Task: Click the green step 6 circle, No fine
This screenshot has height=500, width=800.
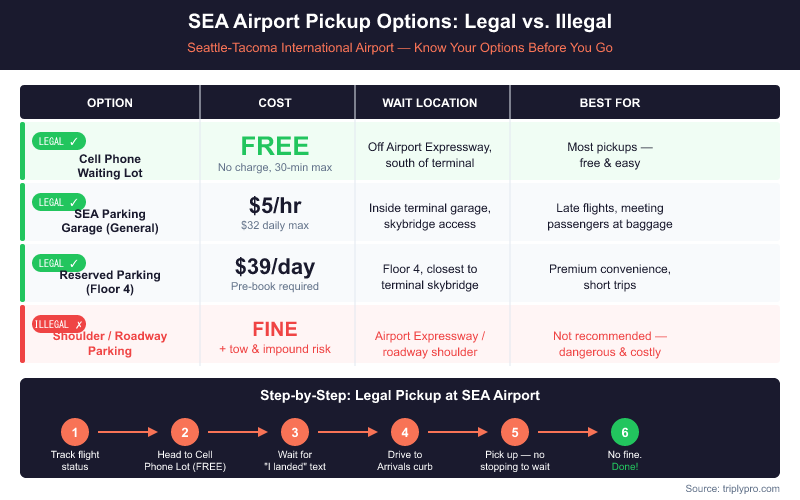Action: click(x=624, y=432)
